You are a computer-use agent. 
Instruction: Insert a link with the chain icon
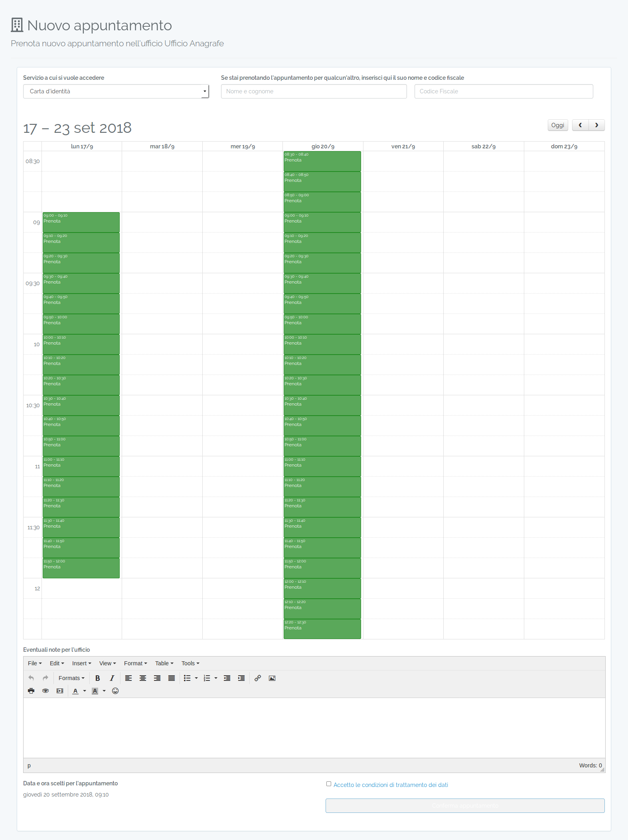pos(258,678)
